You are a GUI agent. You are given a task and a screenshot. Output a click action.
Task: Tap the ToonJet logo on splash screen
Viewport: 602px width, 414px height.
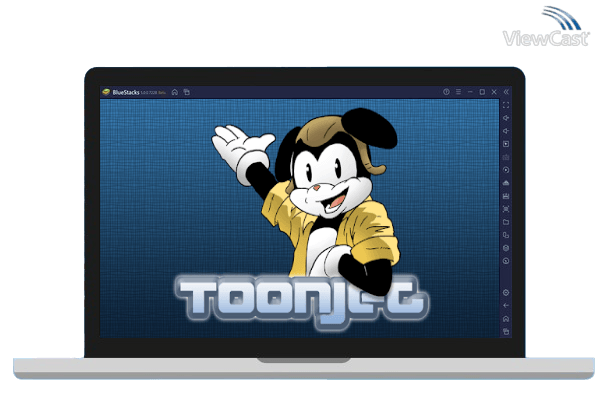pyautogui.click(x=303, y=302)
